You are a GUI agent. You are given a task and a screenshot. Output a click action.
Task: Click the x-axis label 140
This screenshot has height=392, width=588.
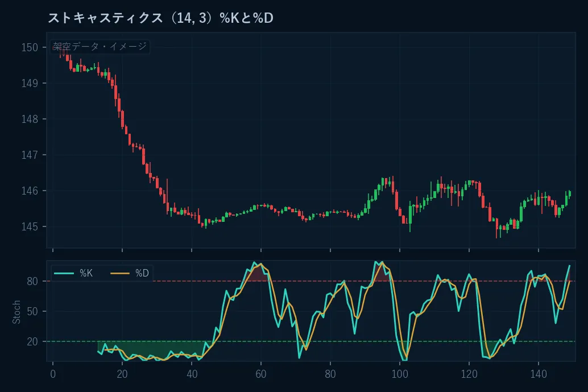pyautogui.click(x=539, y=374)
